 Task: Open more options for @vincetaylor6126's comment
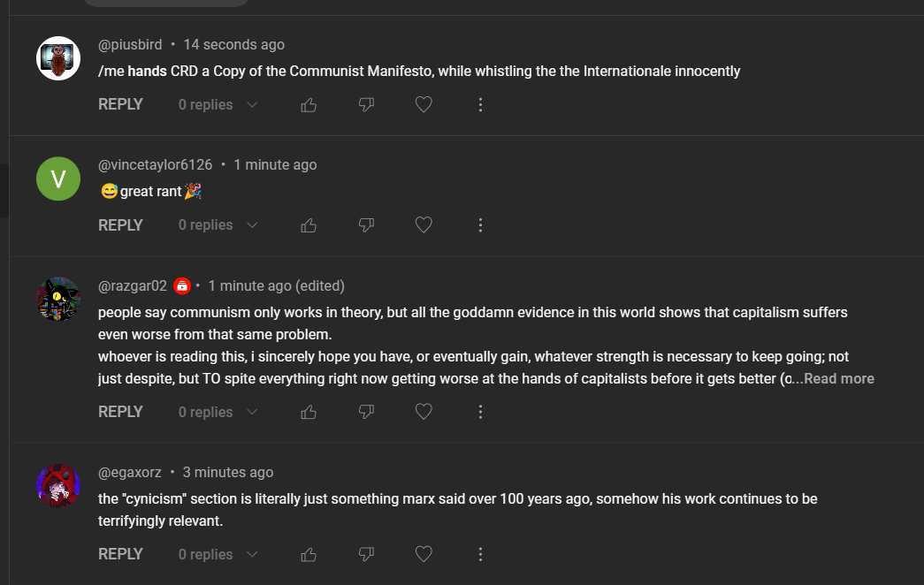tap(480, 225)
